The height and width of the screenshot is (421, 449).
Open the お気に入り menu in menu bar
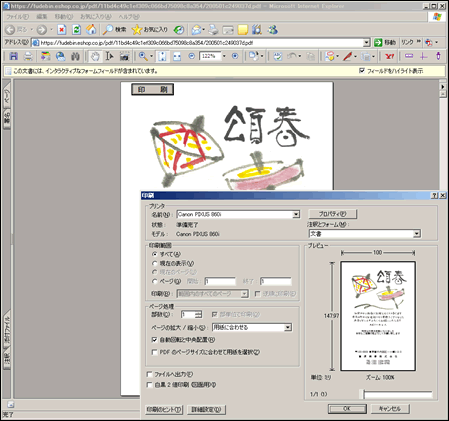click(x=96, y=16)
